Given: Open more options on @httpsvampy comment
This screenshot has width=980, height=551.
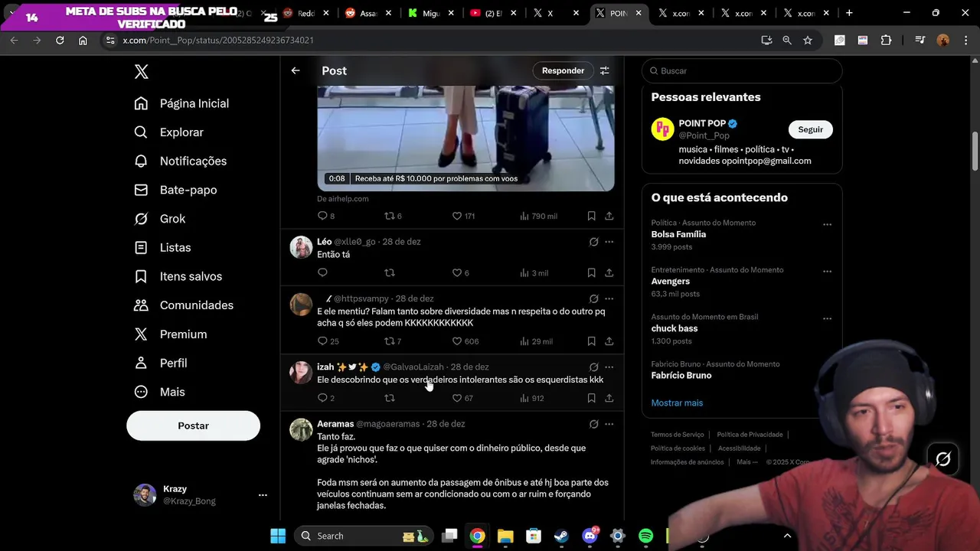Looking at the screenshot, I should (609, 299).
